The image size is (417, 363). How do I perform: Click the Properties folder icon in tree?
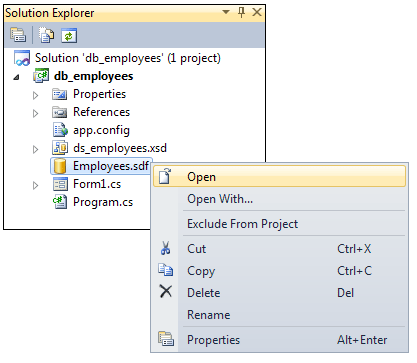[59, 94]
